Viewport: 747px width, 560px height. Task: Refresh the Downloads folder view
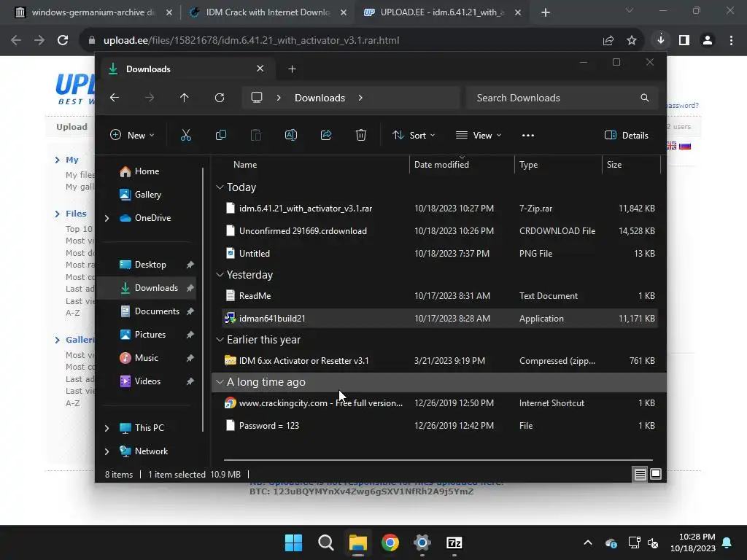219,98
